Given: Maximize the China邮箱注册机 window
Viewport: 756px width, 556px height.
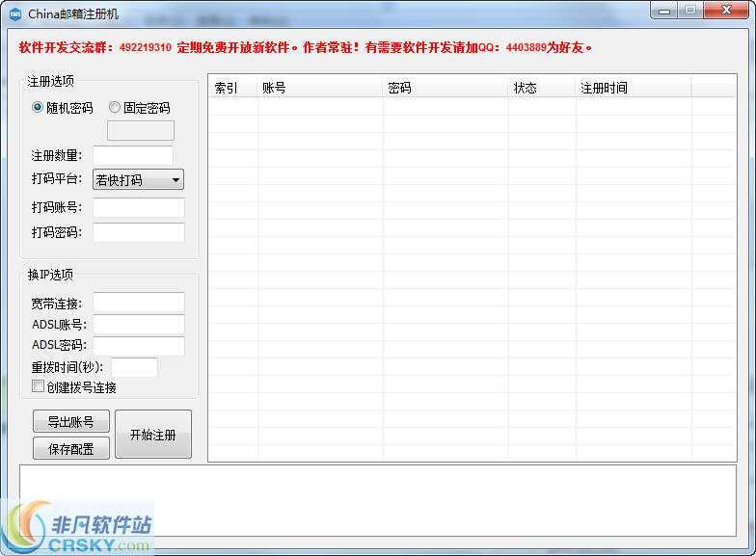Looking at the screenshot, I should coord(690,11).
